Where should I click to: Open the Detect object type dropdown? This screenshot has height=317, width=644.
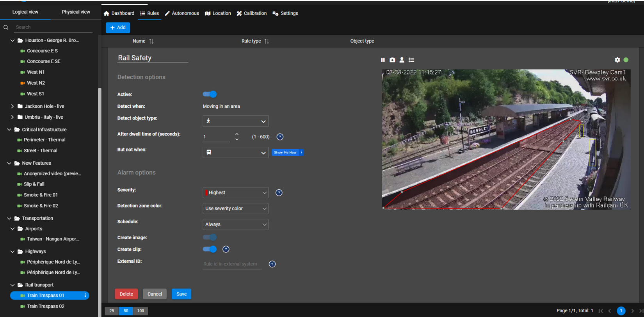[235, 121]
